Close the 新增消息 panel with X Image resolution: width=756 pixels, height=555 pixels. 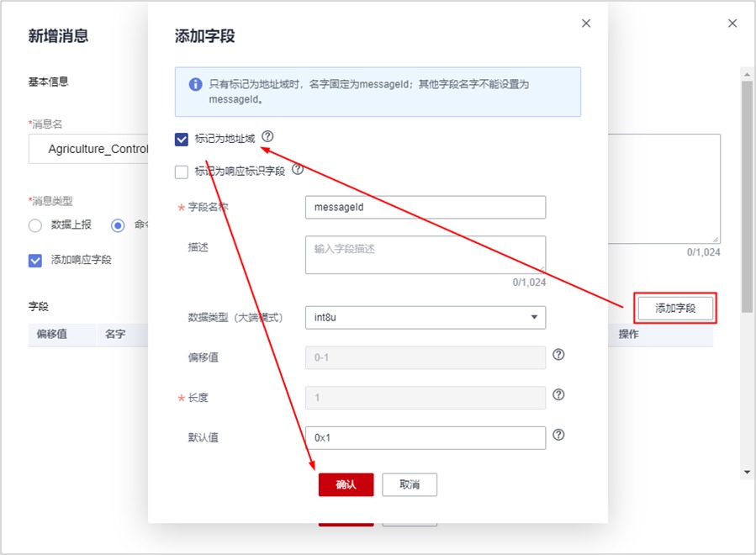pyautogui.click(x=732, y=24)
